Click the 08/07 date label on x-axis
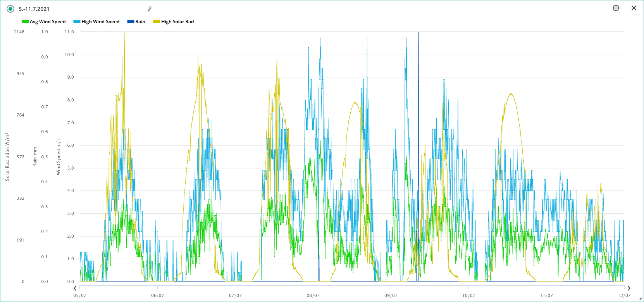Image resolution: width=644 pixels, height=302 pixels. (313, 295)
